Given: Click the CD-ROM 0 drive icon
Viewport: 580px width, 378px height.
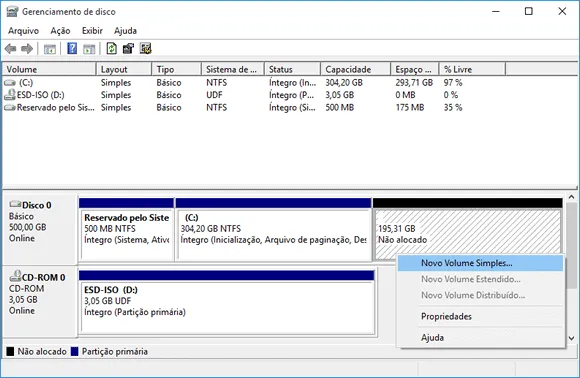Looking at the screenshot, I should (15, 276).
